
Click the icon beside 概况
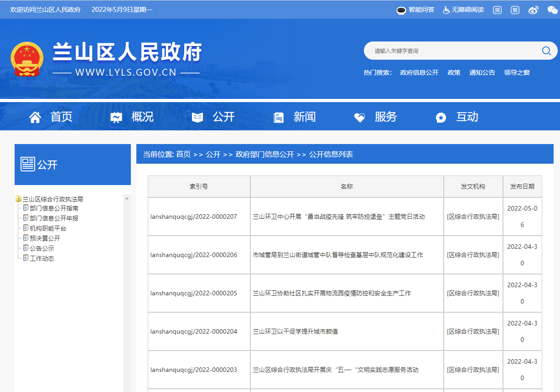pos(116,118)
